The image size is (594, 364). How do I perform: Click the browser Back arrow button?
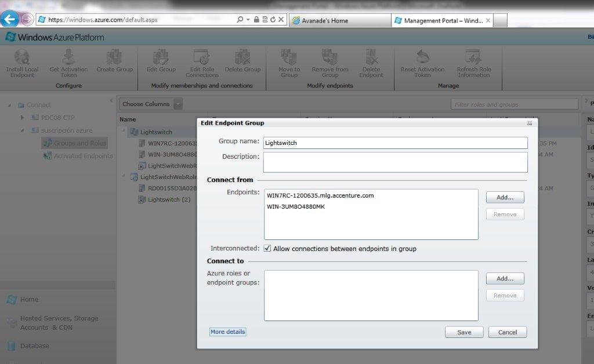click(x=9, y=19)
